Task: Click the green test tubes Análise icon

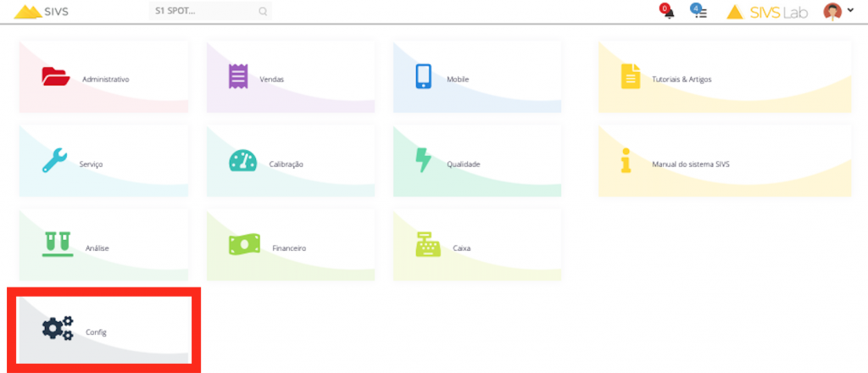Action: pos(58,244)
